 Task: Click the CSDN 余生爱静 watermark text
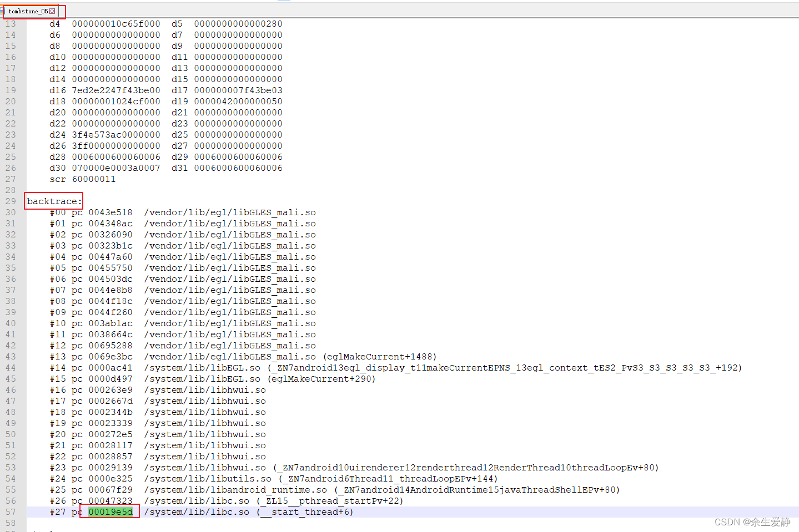752,521
